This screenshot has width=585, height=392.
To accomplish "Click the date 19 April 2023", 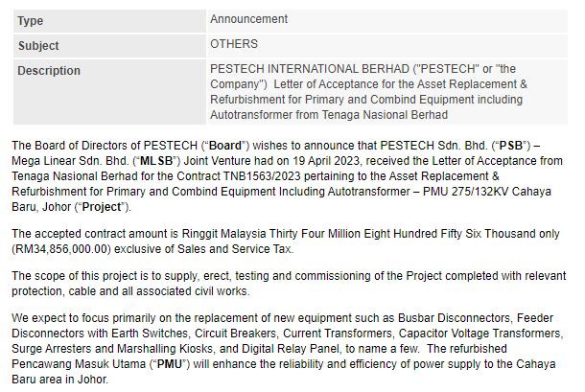I will pyautogui.click(x=326, y=161).
